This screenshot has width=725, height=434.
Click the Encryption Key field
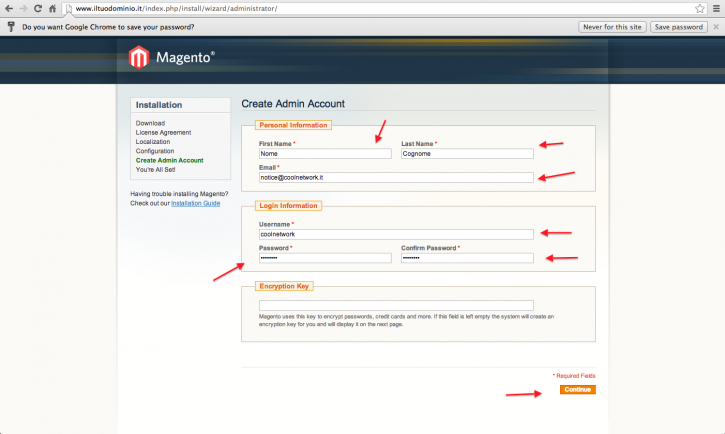coord(396,306)
